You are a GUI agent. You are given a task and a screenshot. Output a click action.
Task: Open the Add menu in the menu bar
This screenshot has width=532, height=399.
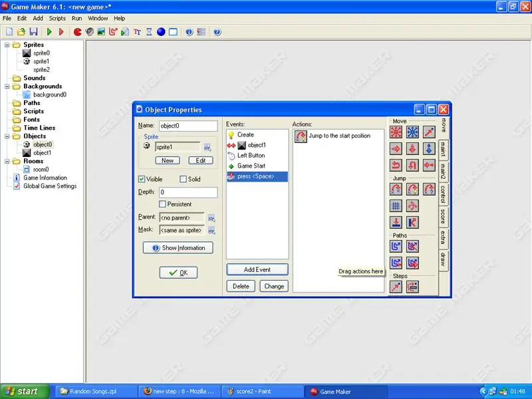pos(38,19)
